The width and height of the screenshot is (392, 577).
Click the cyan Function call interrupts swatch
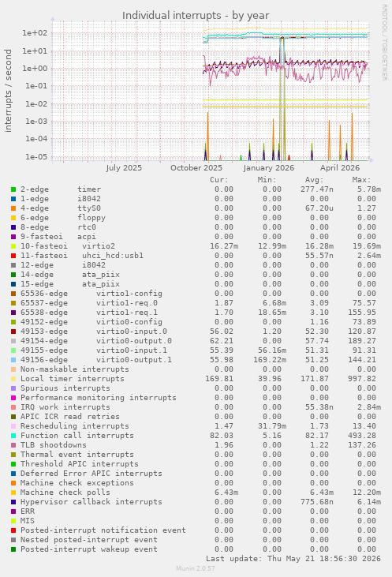pos(13,436)
